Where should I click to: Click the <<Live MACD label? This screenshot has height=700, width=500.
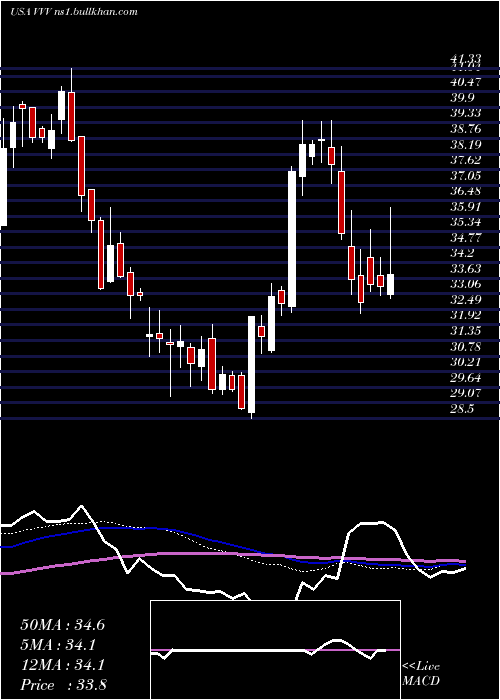point(421,674)
